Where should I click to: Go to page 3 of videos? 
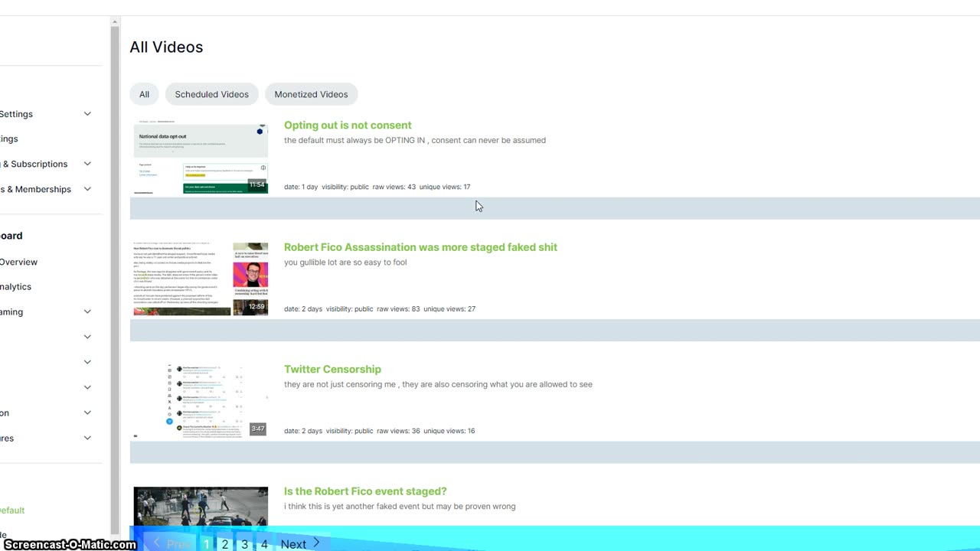(x=244, y=544)
